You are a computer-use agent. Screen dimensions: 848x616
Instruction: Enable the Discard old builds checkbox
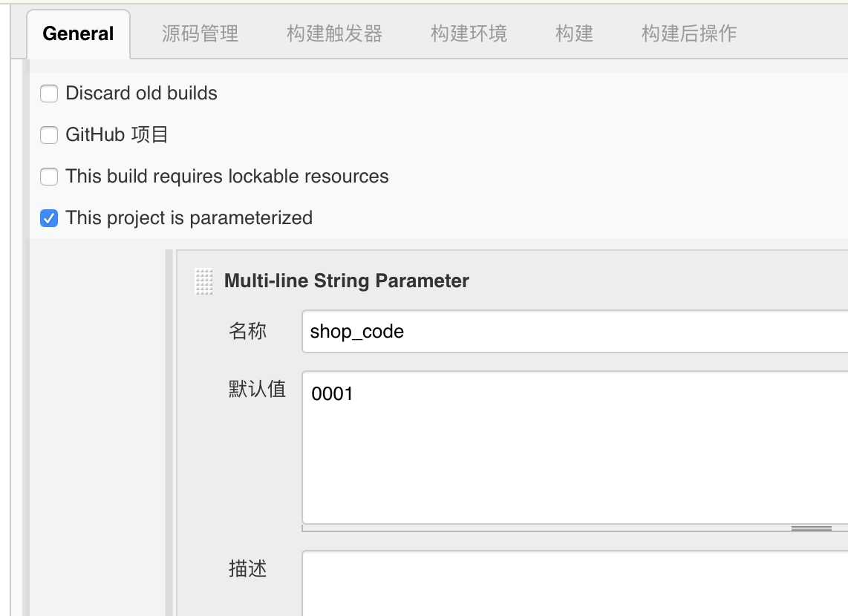[49, 94]
